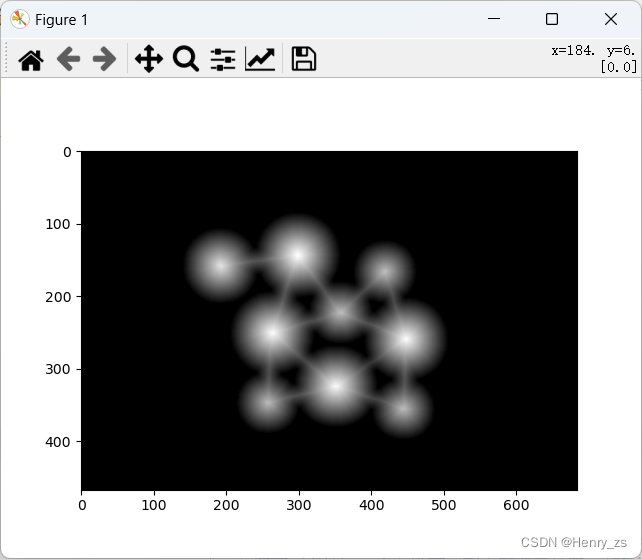The image size is (642, 559).
Task: Click the matplotlib logo in title bar
Action: [19, 19]
